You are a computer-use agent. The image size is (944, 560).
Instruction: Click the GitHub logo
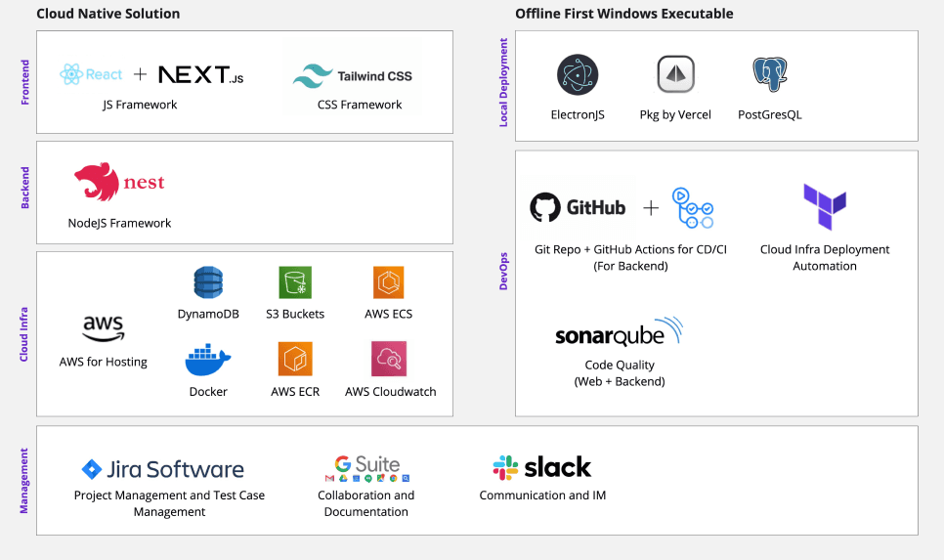(x=578, y=207)
